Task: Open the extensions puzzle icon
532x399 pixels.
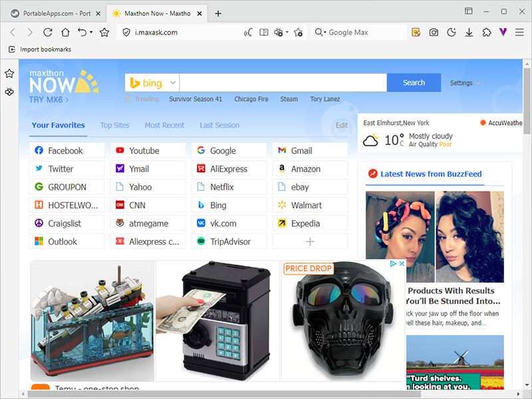Action: coord(486,32)
